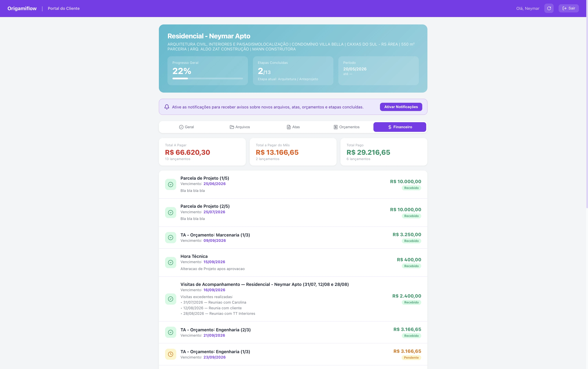
Task: Click the Origamiflow logo text
Action: [22, 8]
